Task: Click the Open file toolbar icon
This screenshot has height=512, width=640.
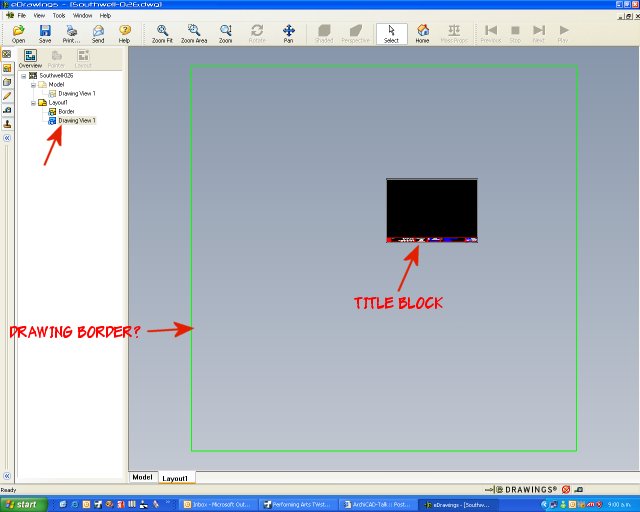Action: tap(18, 34)
